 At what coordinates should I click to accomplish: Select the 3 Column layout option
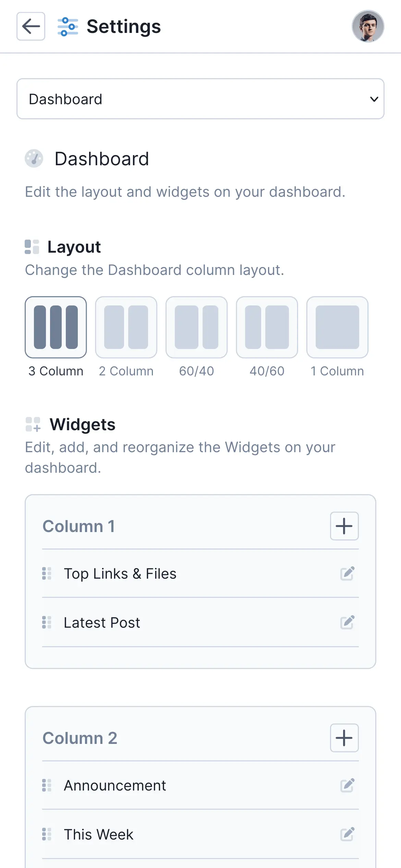click(56, 327)
